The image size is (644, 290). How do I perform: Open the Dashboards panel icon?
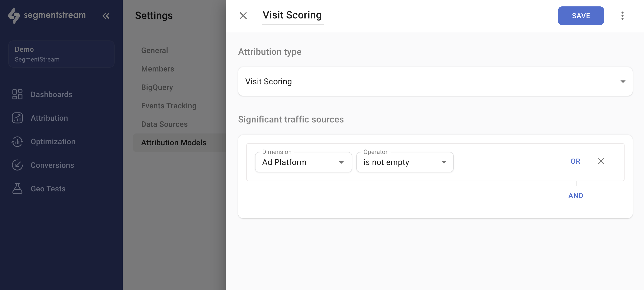pyautogui.click(x=17, y=94)
